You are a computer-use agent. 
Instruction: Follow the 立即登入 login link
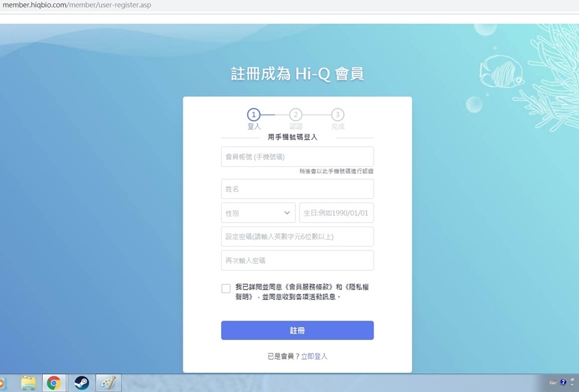click(315, 356)
